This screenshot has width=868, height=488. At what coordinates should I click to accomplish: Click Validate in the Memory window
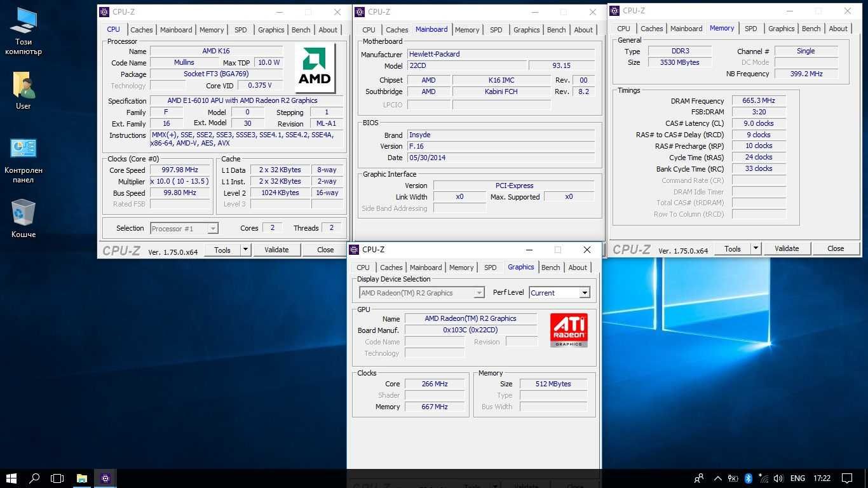787,248
